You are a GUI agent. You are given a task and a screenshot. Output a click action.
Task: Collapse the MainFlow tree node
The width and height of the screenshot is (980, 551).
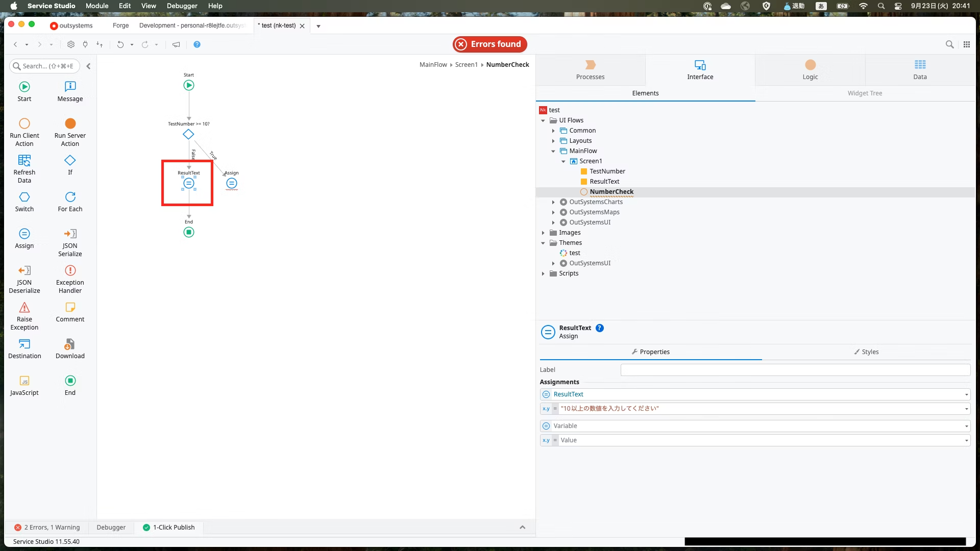[x=553, y=152]
